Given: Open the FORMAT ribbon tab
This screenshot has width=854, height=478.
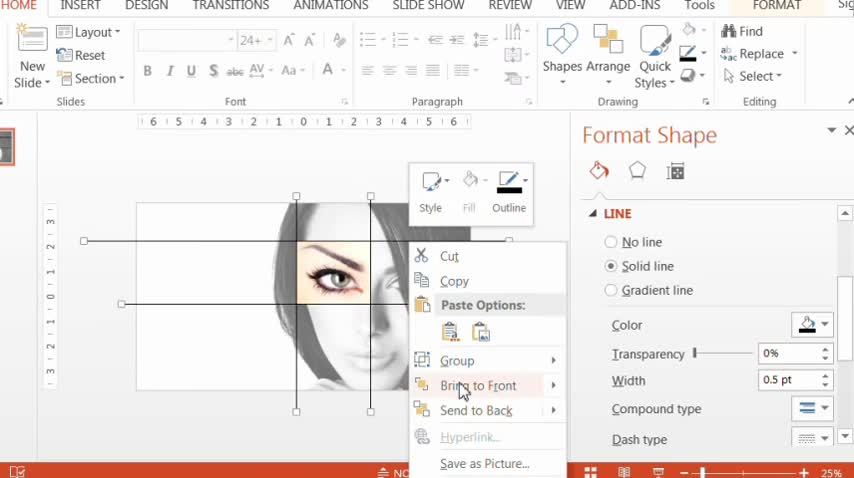Looking at the screenshot, I should coord(777,5).
